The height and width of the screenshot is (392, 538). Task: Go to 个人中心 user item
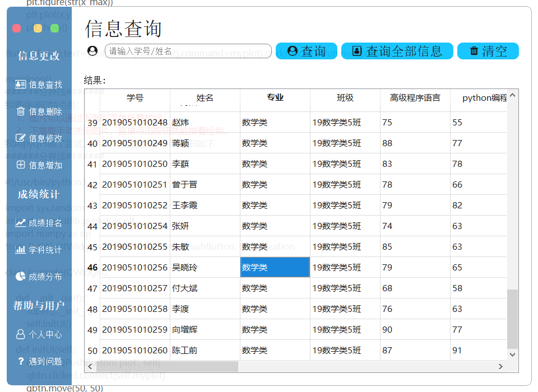point(39,334)
